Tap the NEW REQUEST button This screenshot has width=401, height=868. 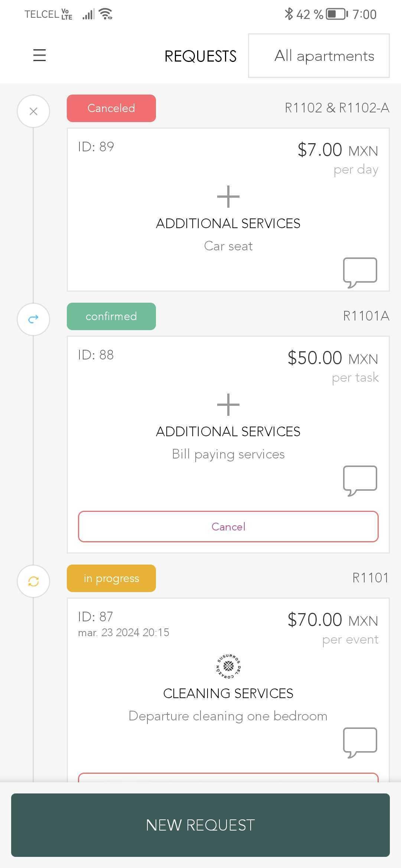click(200, 825)
